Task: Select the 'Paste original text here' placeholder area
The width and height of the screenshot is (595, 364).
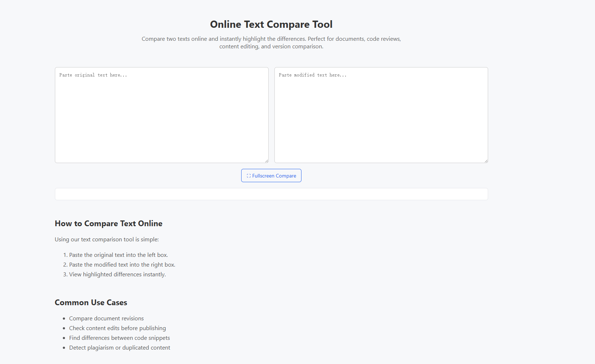Action: (93, 75)
